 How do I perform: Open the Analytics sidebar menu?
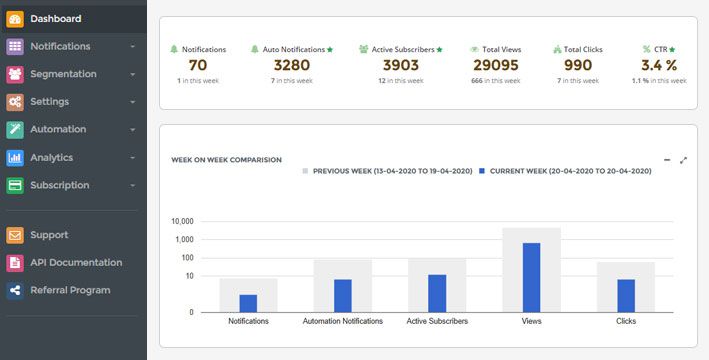(x=73, y=158)
